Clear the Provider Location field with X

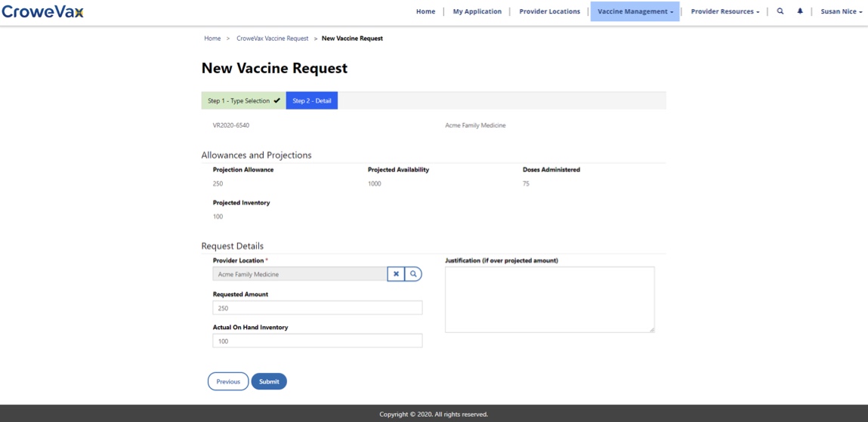coord(396,274)
